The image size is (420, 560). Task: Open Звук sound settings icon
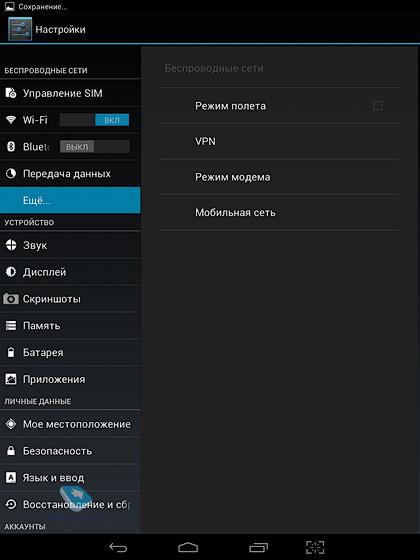point(11,245)
